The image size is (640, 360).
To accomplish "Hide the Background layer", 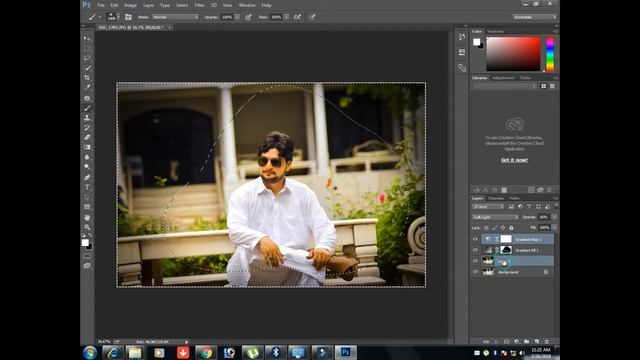I will pyautogui.click(x=475, y=271).
